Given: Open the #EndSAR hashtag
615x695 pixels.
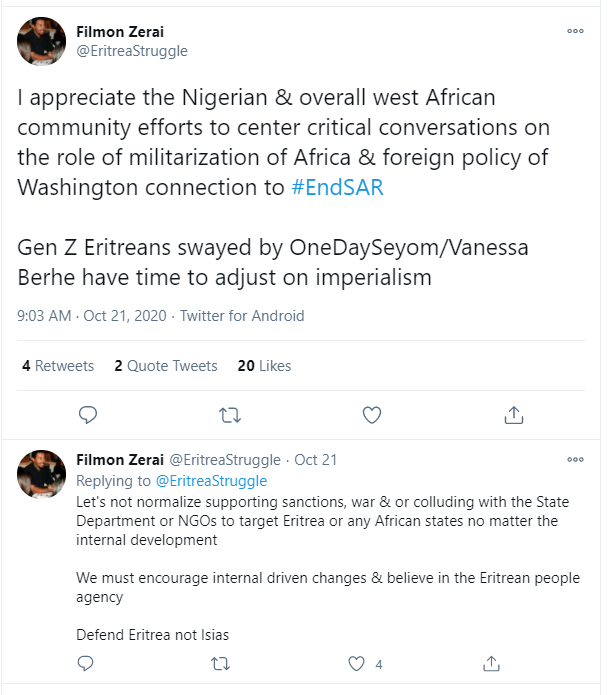Looking at the screenshot, I should click(x=336, y=187).
